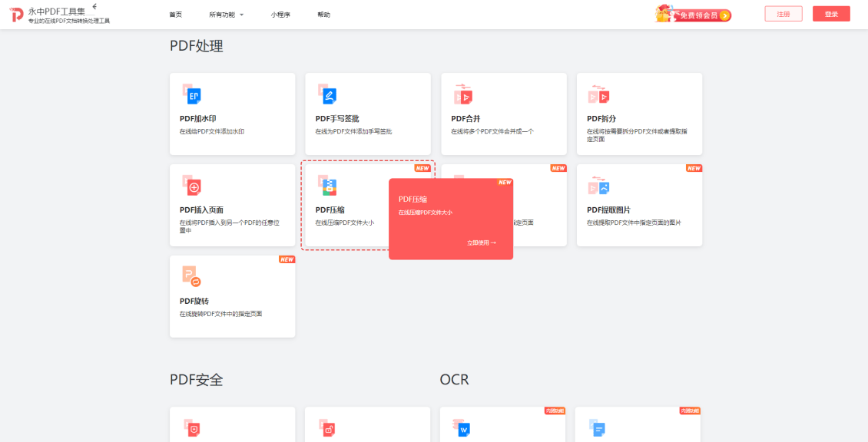
Task: Open the 帮助 nav item
Action: [x=324, y=15]
